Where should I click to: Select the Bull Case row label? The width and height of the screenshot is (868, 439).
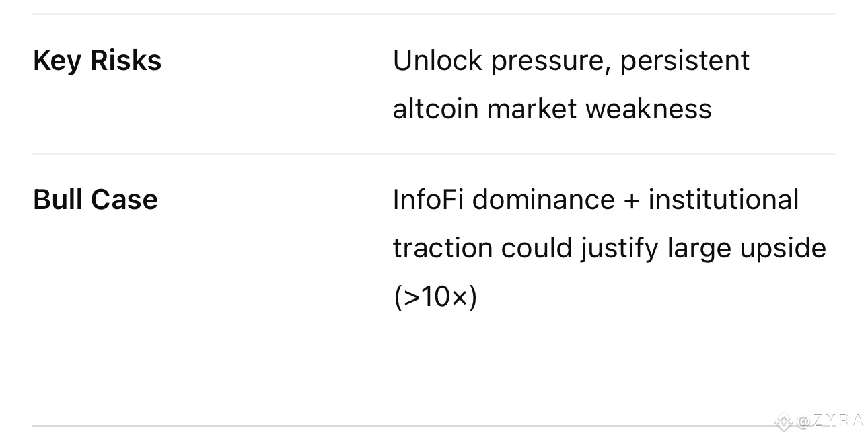pyautogui.click(x=96, y=200)
